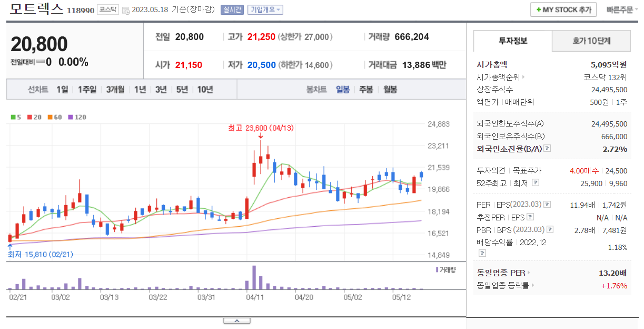
Task: Click stock code 118990
Action: click(81, 10)
